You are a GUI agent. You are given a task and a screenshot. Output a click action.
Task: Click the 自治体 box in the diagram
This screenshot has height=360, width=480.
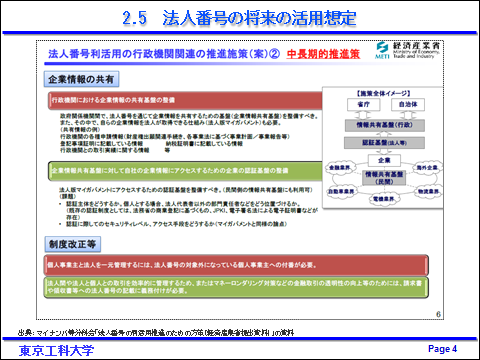coord(408,104)
